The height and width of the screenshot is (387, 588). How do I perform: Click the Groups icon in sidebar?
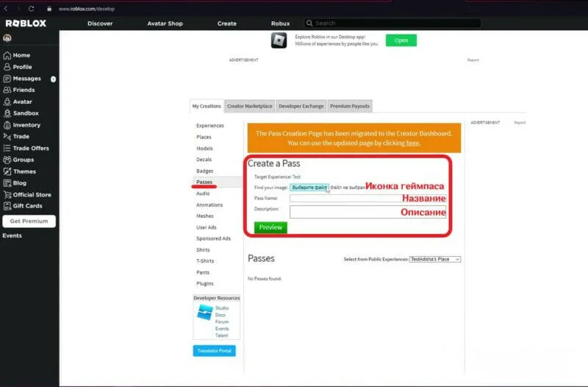tap(7, 160)
